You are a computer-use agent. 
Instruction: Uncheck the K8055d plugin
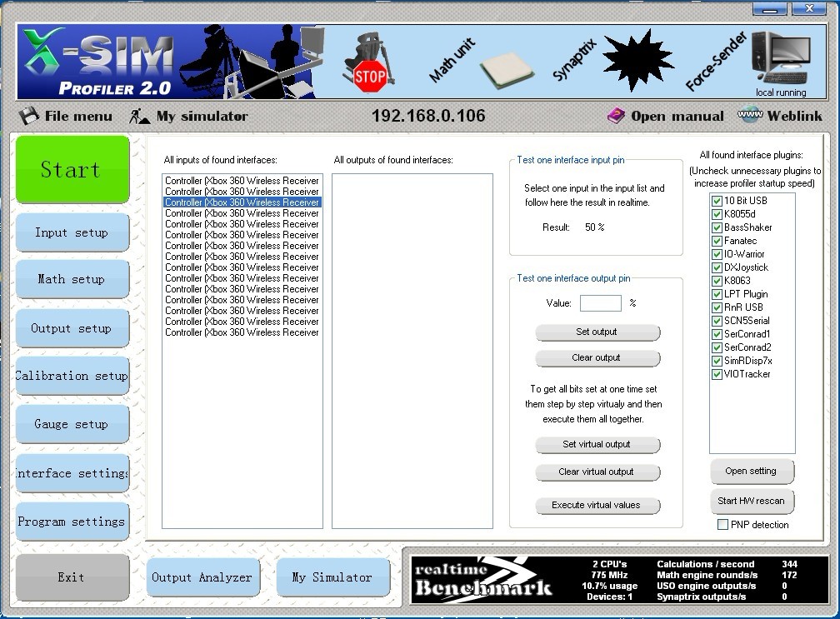pos(717,214)
